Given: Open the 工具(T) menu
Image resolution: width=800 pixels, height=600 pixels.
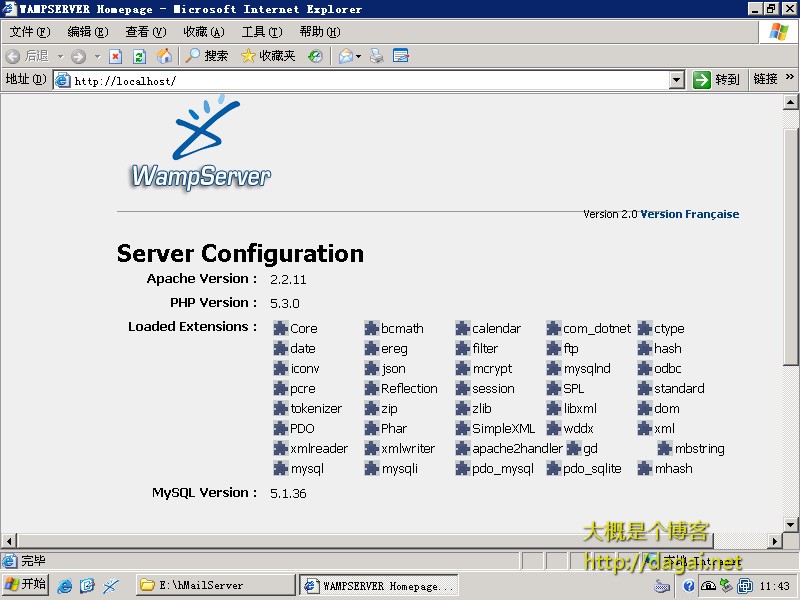Looking at the screenshot, I should coord(261,32).
